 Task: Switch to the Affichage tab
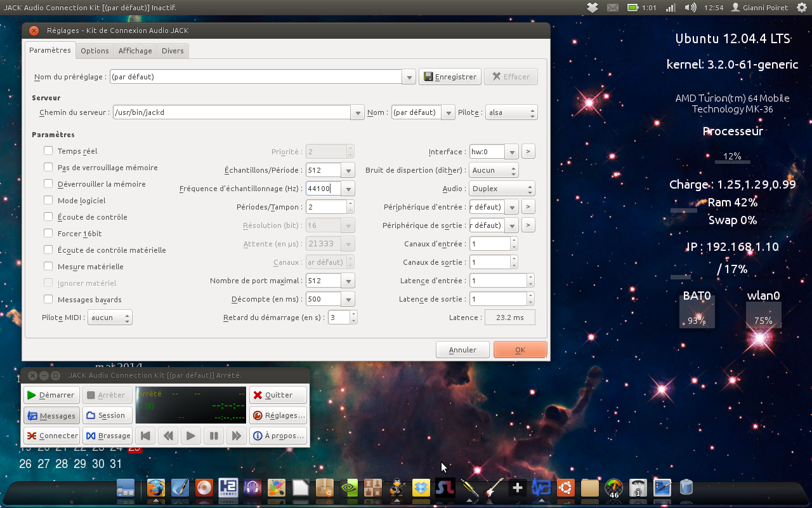tap(135, 51)
